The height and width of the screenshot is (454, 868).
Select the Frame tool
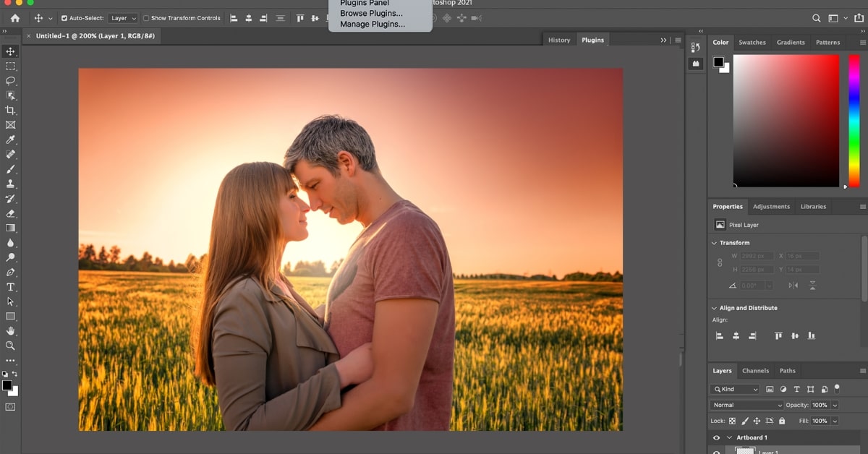(x=10, y=125)
